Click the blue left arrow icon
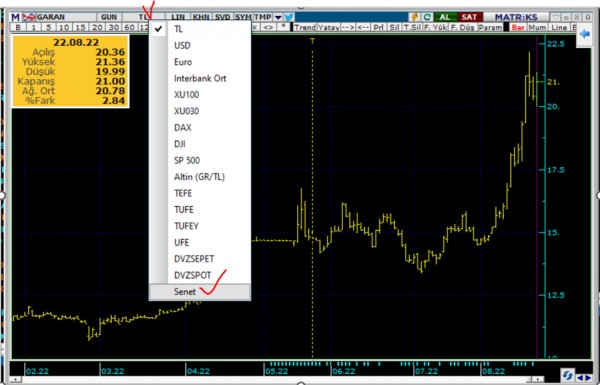Image resolution: width=600 pixels, height=385 pixels. pos(584,35)
